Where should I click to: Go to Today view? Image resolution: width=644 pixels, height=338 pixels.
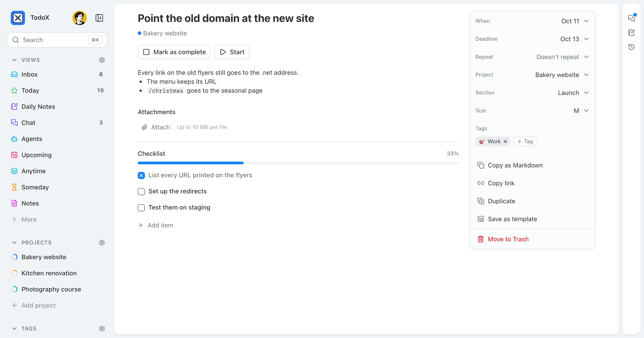click(57, 90)
